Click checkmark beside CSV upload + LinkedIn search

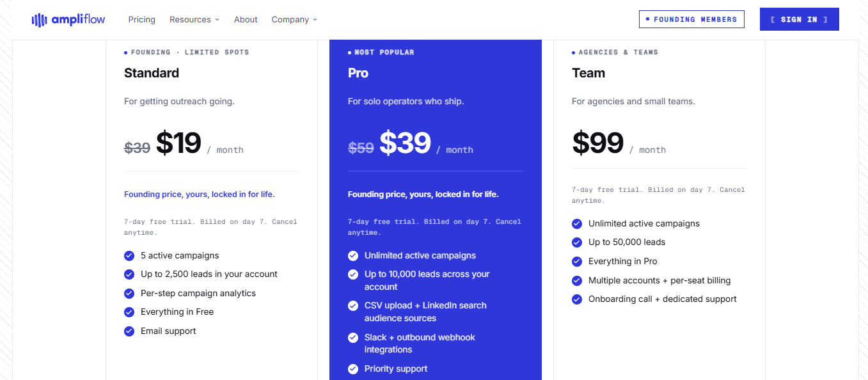(x=353, y=306)
